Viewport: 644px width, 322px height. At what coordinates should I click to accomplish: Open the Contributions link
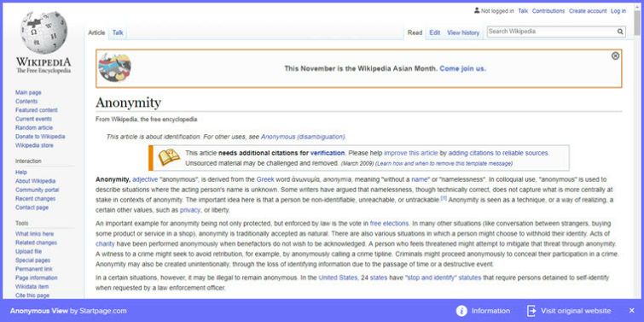pos(548,11)
